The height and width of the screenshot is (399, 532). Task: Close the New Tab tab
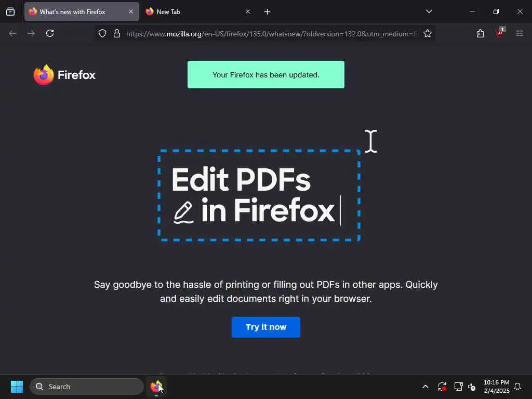click(248, 12)
